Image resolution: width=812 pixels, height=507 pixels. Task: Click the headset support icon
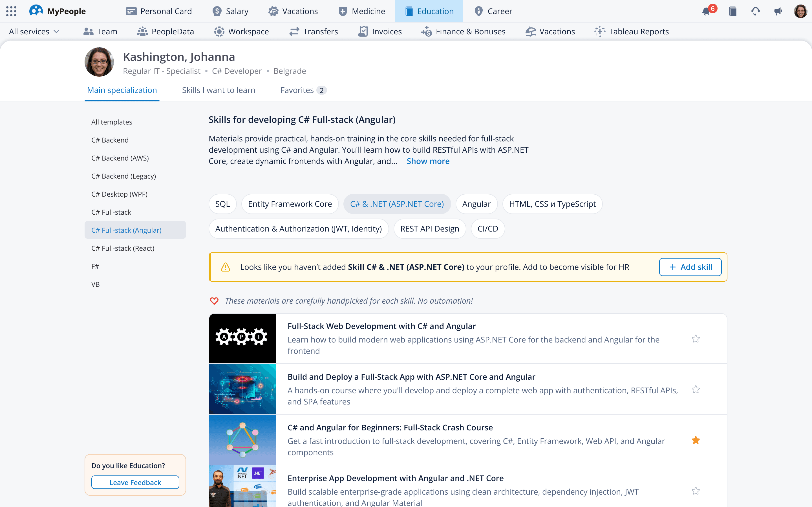(755, 11)
